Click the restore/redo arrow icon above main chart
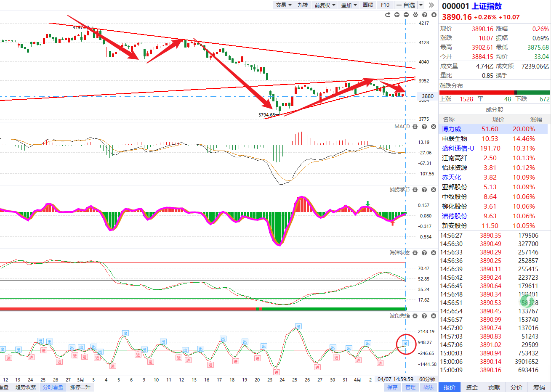Image resolution: width=551 pixels, height=392 pixels. pos(388,15)
